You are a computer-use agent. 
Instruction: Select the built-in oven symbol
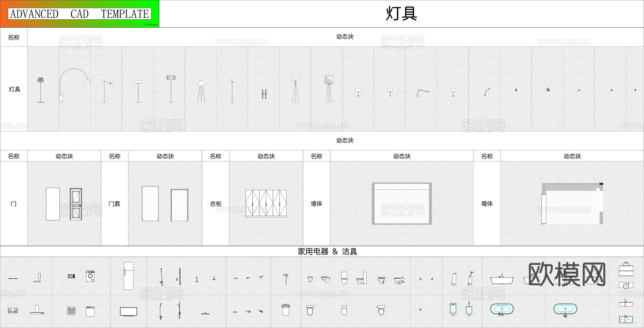point(71,311)
